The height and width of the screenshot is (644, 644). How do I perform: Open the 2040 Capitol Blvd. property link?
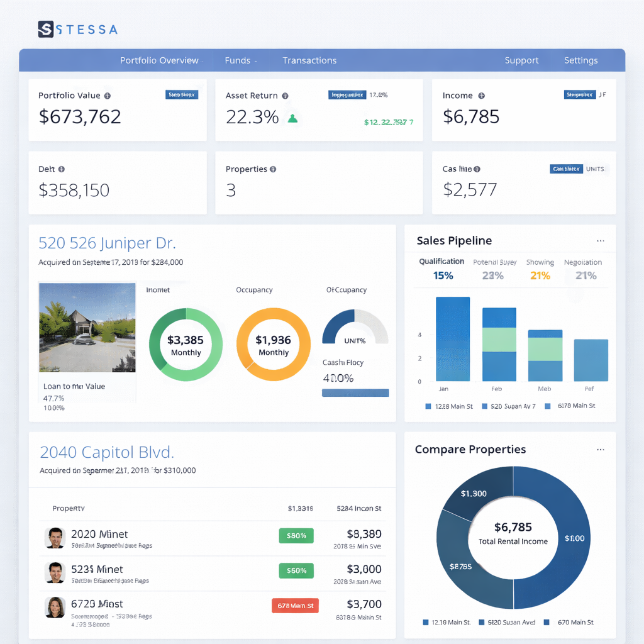tap(107, 452)
